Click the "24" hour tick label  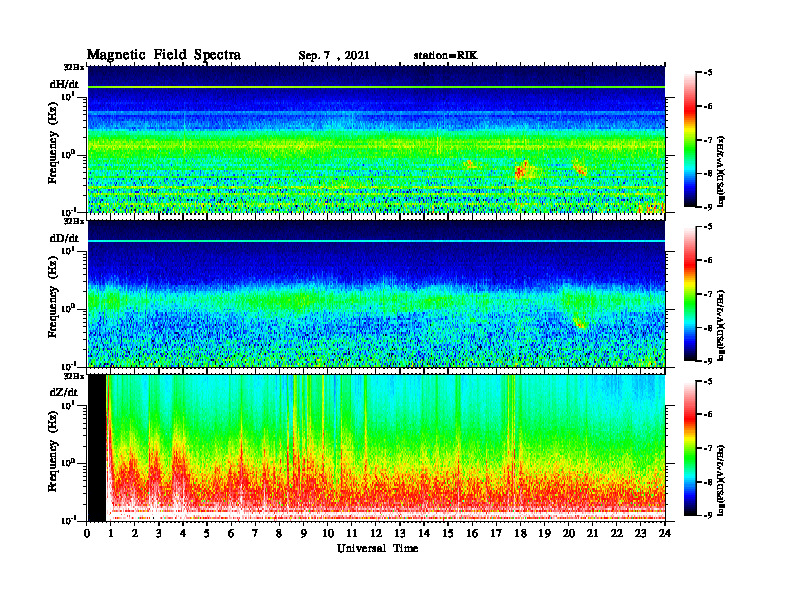click(x=665, y=533)
